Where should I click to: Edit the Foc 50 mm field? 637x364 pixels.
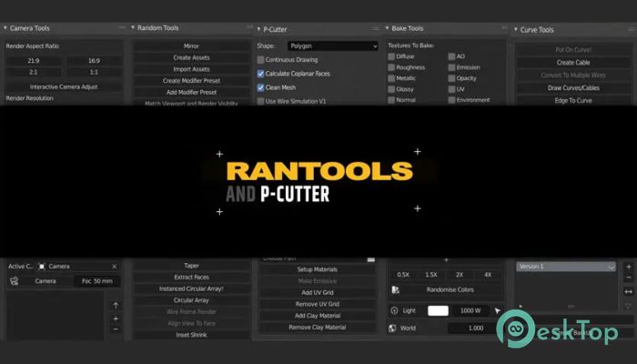pyautogui.click(x=97, y=280)
